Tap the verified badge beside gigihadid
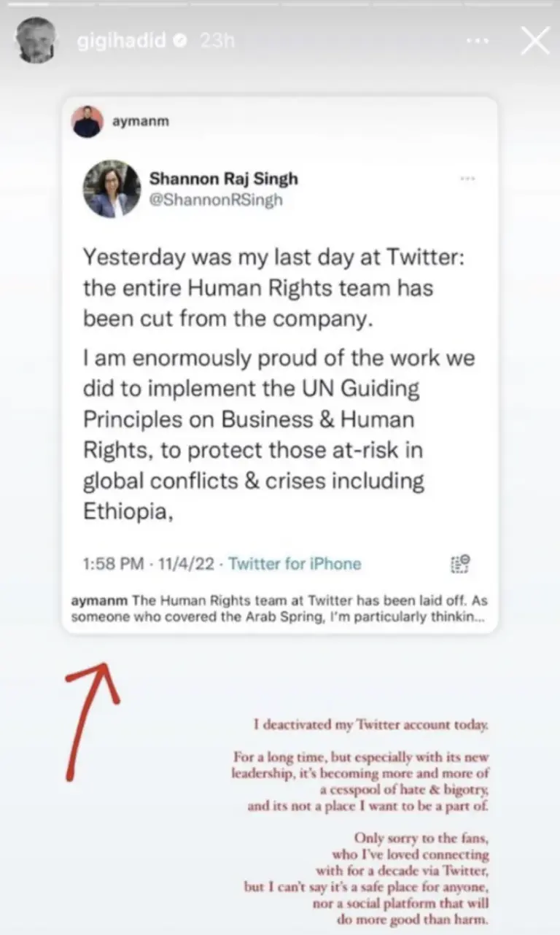 [x=179, y=42]
